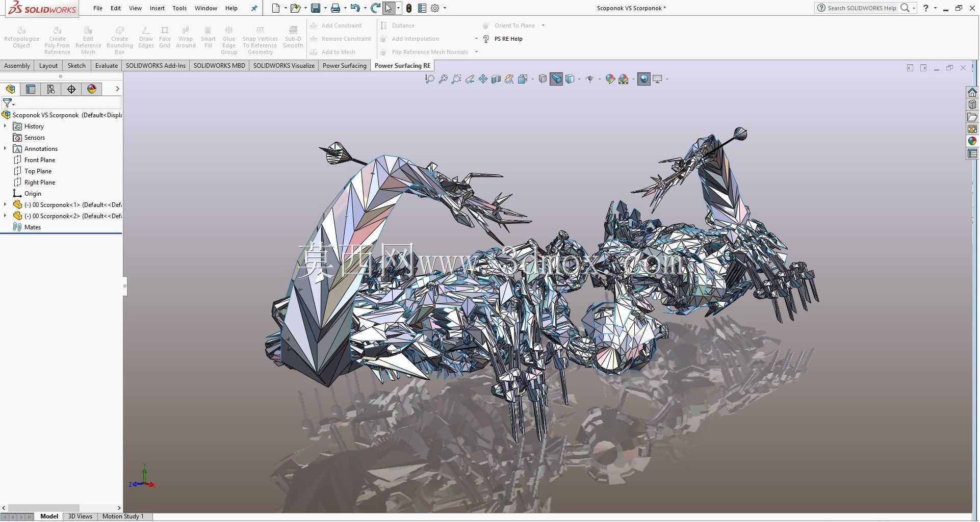Open the Motion Study 1 tab
The width and height of the screenshot is (980, 522).
[123, 516]
